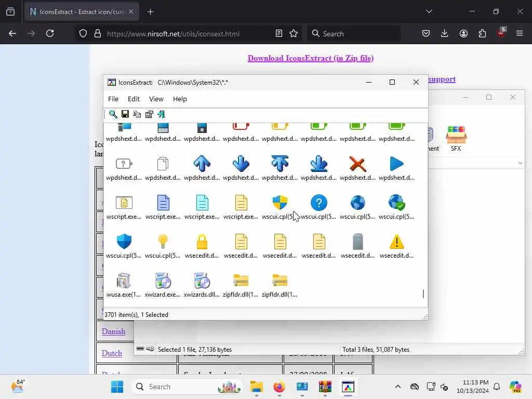
Task: Click the support link behind IconsExtract window
Action: (442, 79)
